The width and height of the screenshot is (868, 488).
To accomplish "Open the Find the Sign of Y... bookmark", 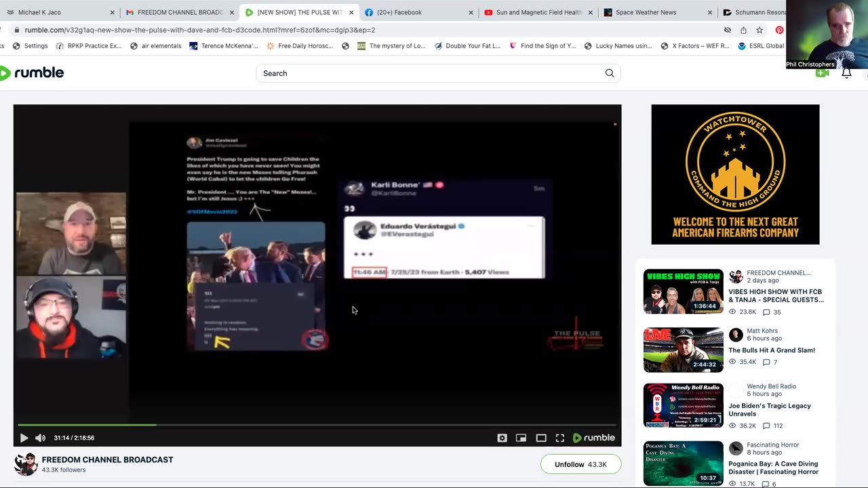I will click(x=542, y=46).
